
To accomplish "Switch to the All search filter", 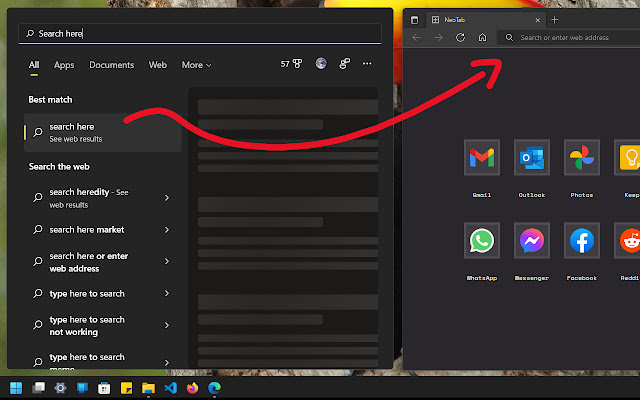I will (x=34, y=65).
